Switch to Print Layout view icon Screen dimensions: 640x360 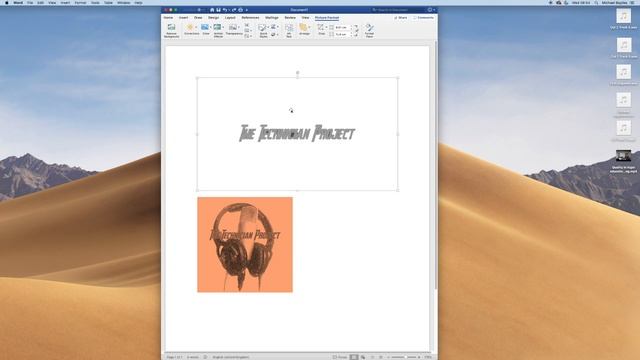(354, 357)
